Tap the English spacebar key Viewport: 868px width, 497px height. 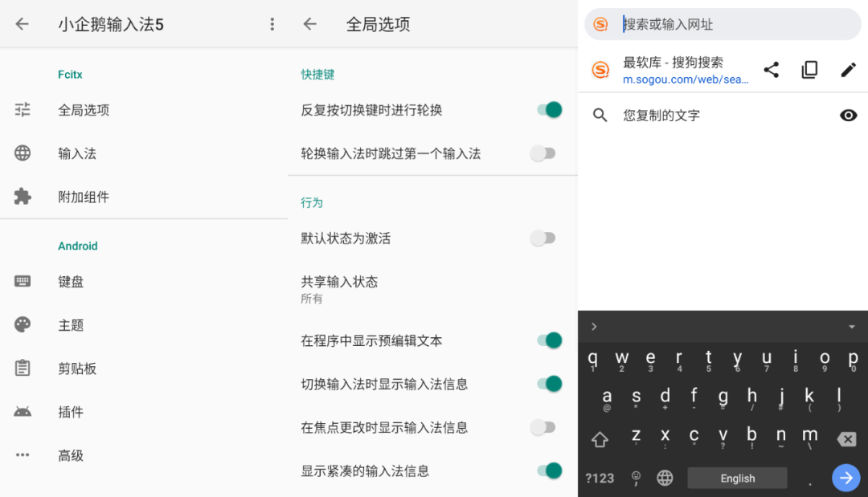click(737, 478)
